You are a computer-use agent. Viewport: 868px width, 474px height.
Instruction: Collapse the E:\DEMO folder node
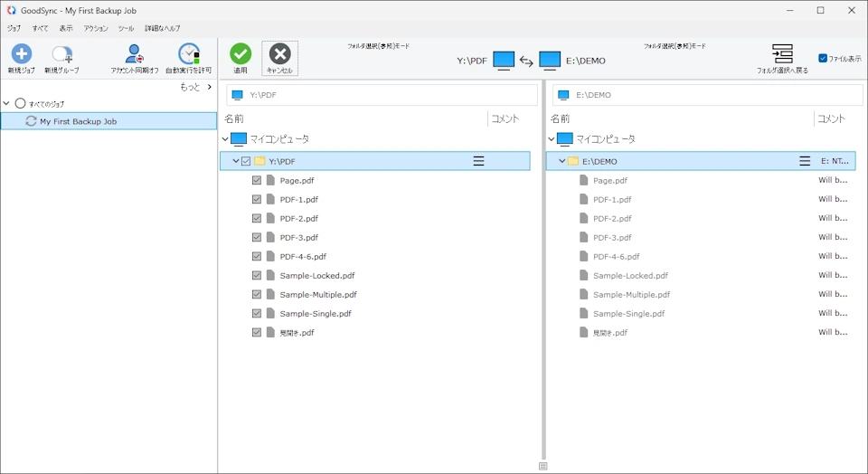click(561, 161)
